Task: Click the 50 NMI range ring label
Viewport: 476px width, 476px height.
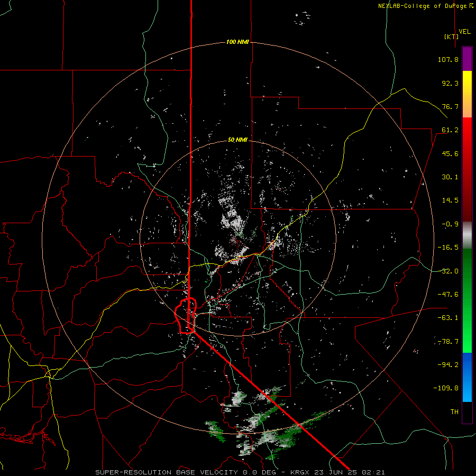Action: tap(237, 140)
